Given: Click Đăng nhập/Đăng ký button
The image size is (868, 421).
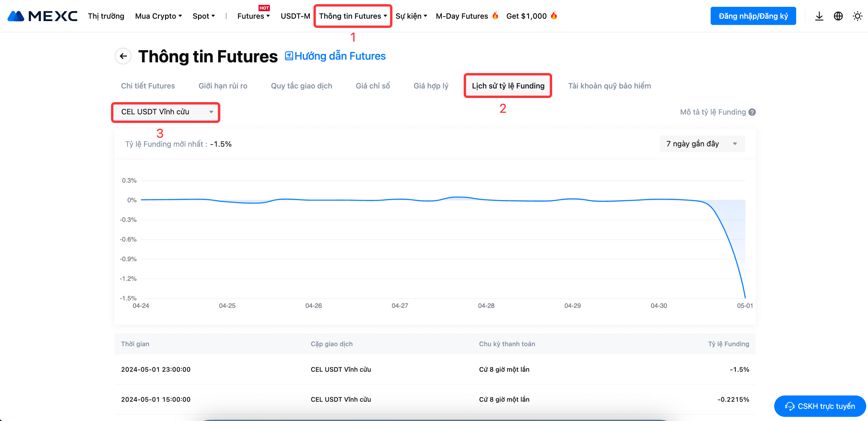Looking at the screenshot, I should coord(753,16).
